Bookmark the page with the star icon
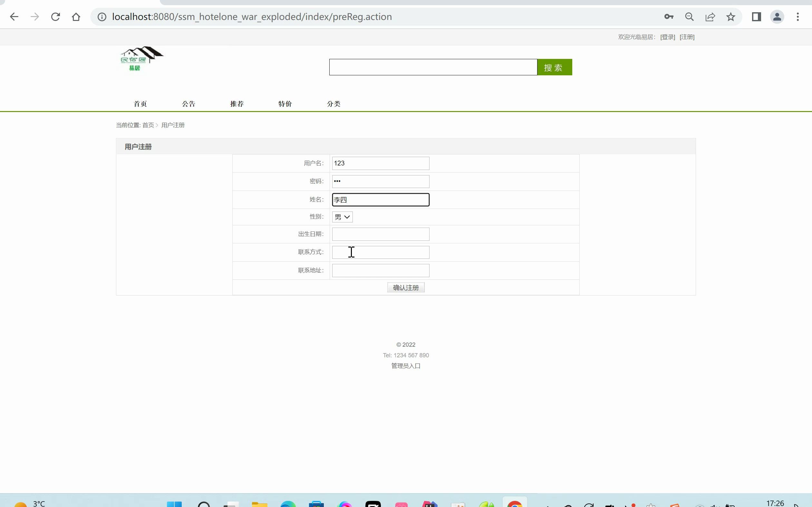Image resolution: width=812 pixels, height=507 pixels. coord(731,16)
